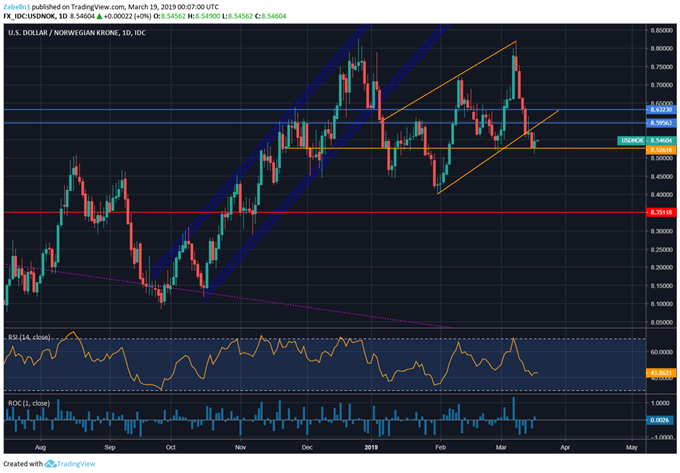680x473 pixels.
Task: Click the 8.80000 price axis tick
Action: pyautogui.click(x=662, y=49)
